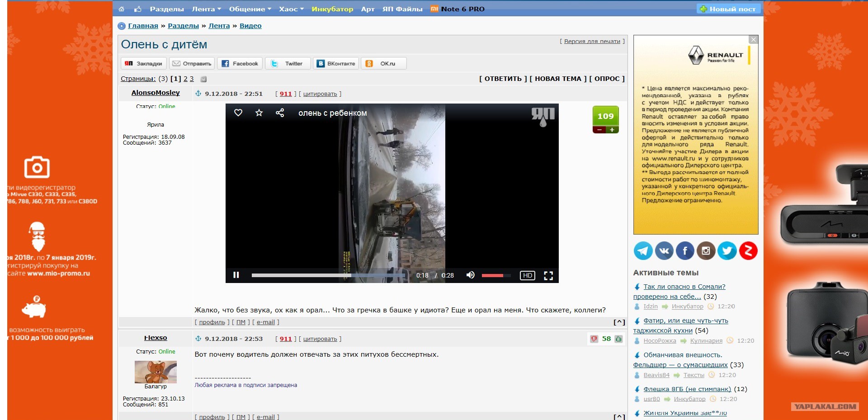Open user Beavis84's profile link
The width and height of the screenshot is (868, 420).
[656, 375]
